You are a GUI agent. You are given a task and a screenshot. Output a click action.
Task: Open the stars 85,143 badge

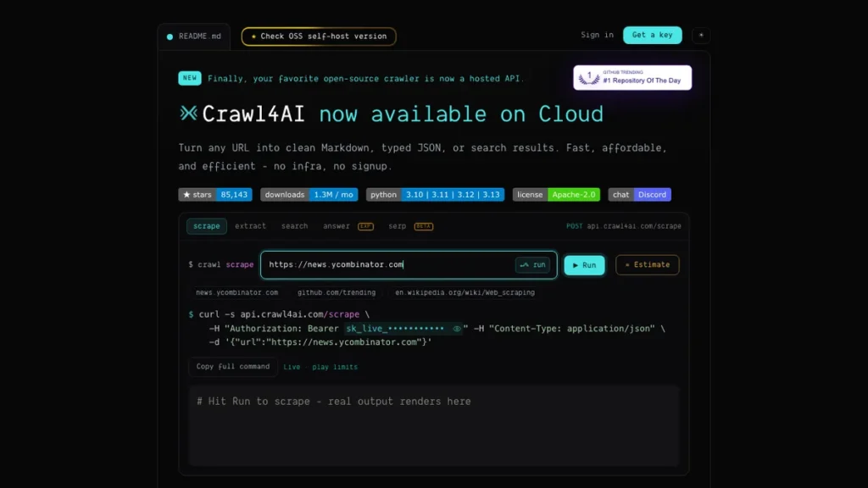(214, 195)
